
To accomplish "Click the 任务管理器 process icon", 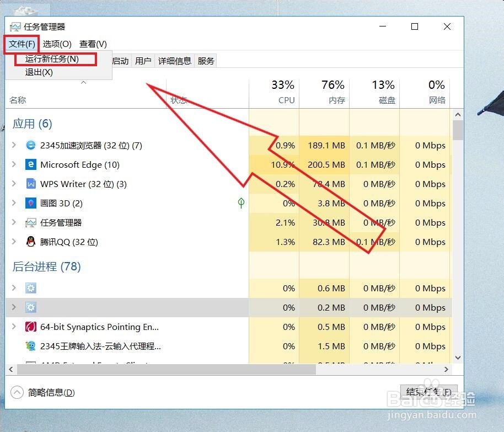I will (x=30, y=222).
